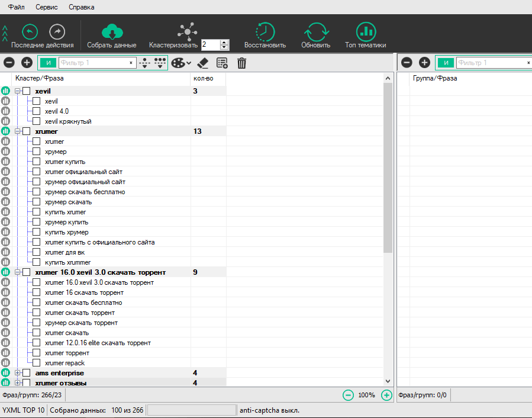Open the Файл menu
532x418 pixels.
[x=17, y=7]
